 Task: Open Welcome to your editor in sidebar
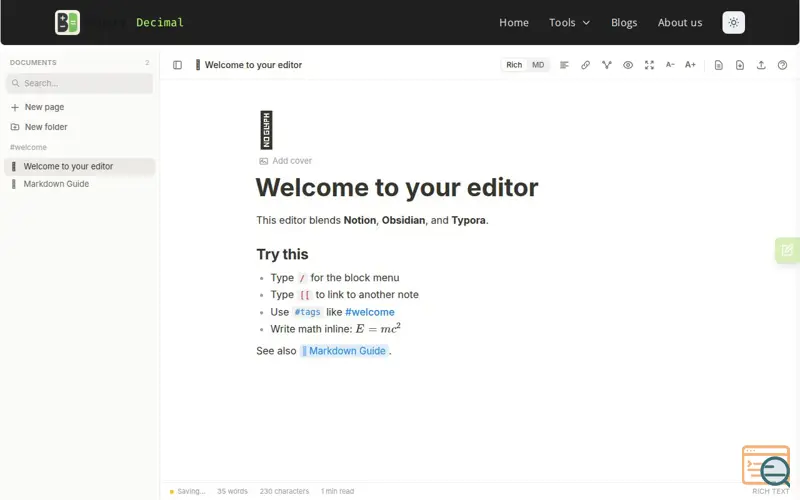coord(80,166)
